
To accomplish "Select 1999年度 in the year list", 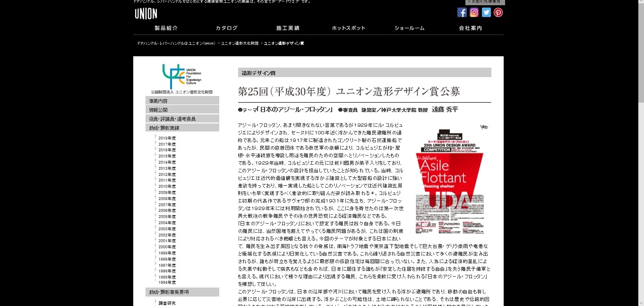I will pos(167,253).
